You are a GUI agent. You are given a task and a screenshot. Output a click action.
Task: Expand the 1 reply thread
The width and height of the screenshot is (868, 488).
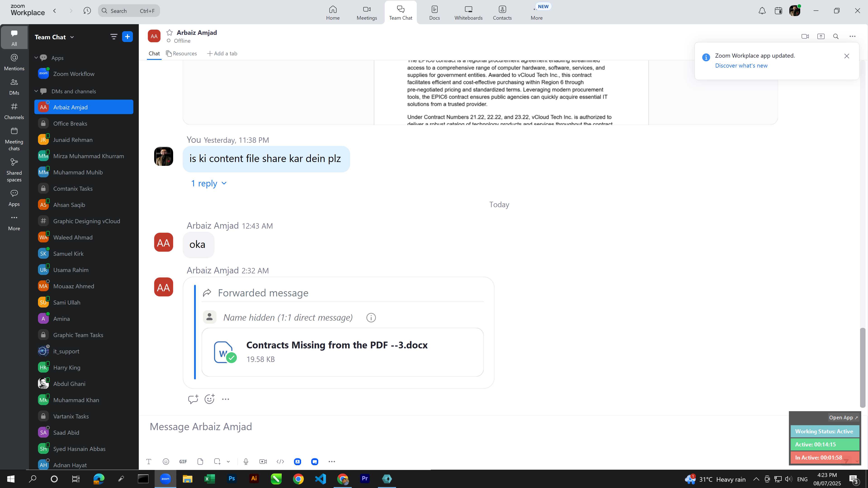point(209,183)
